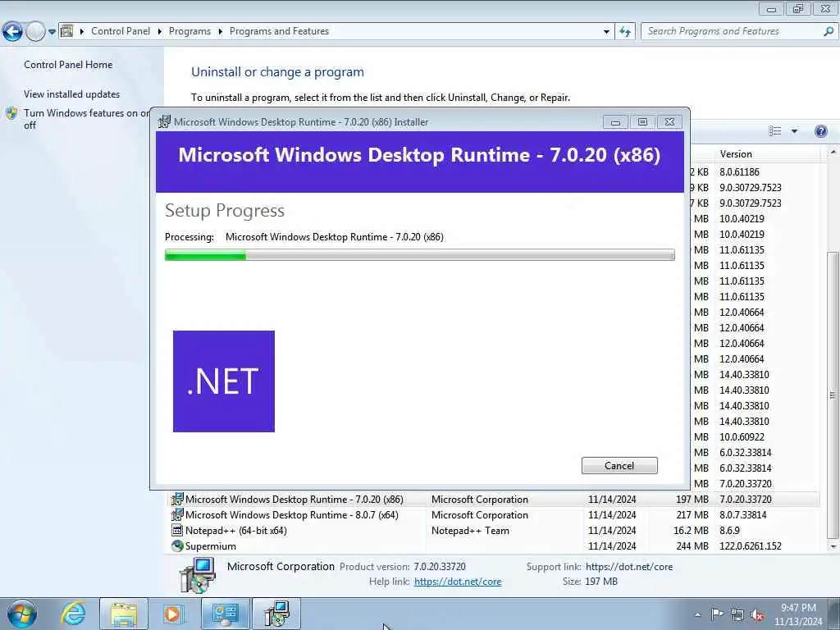Image resolution: width=840 pixels, height=630 pixels.
Task: Click the program list scrollbar thumb
Action: 833,395
